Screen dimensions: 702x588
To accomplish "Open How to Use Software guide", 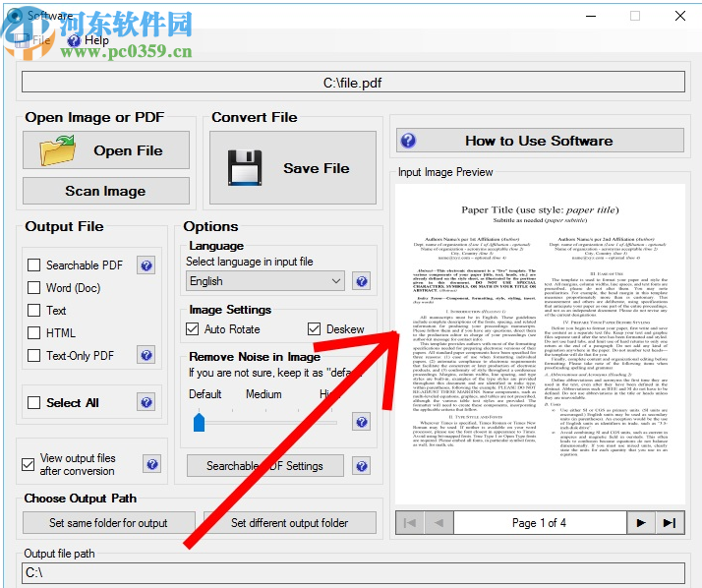I will coord(540,141).
